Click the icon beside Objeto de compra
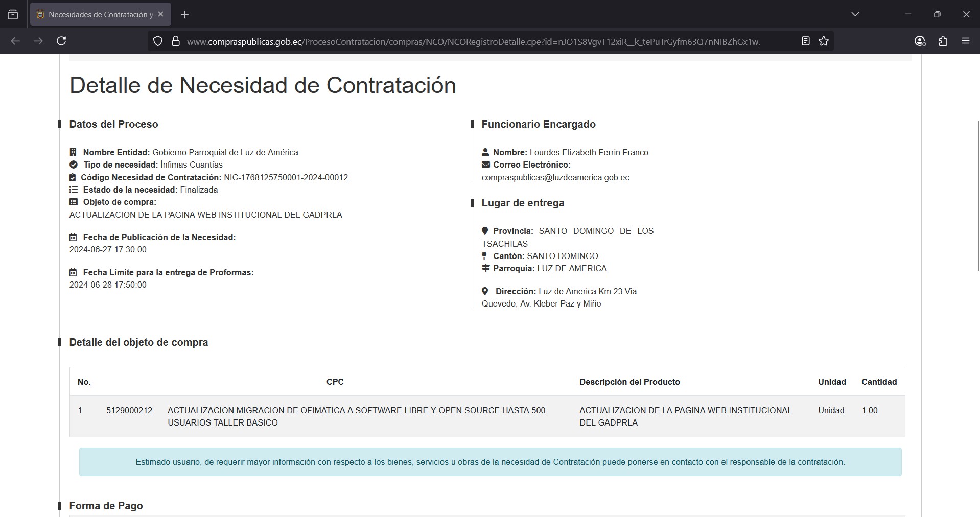980x517 pixels. 73,202
